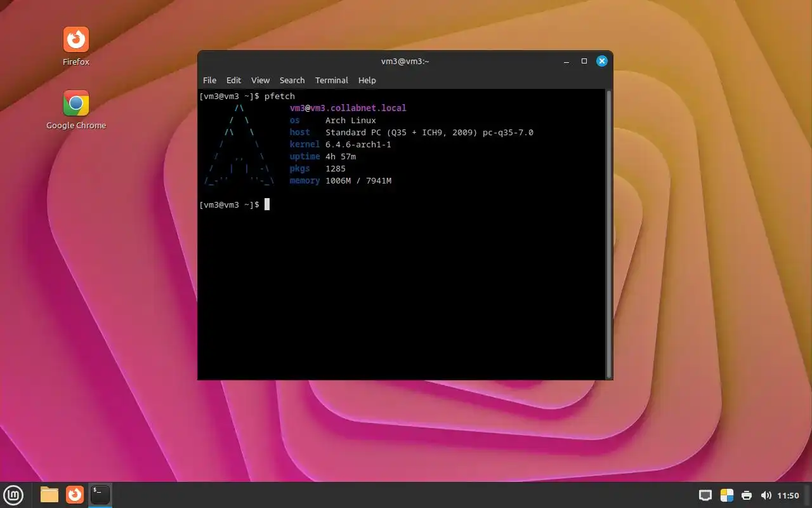
Task: Click the kernel value '6.4.6-arch1-1'
Action: coord(358,144)
